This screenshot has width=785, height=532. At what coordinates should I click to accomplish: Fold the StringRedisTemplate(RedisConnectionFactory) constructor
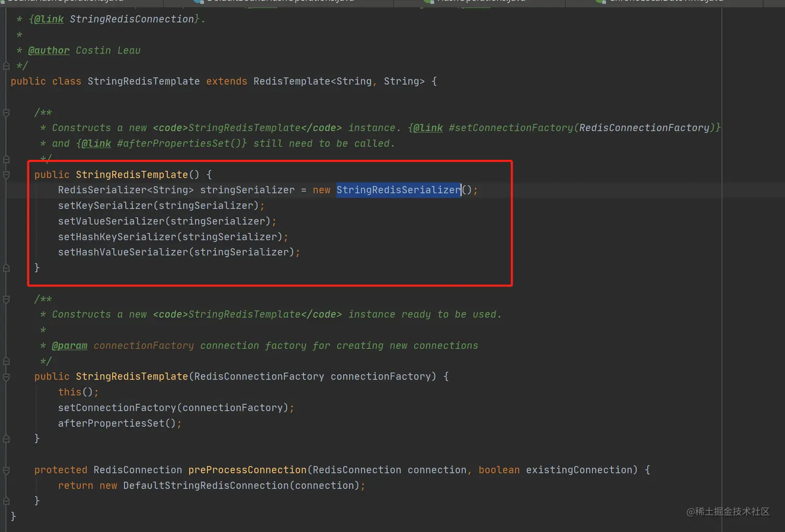[x=6, y=377]
